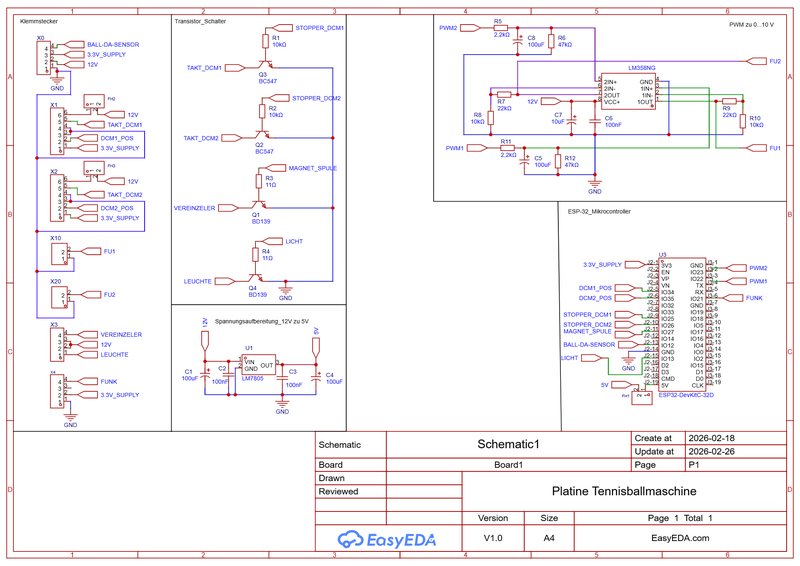Viewport: 800px width, 566px height.
Task: Click the 'Drawn' row label
Action: [x=332, y=478]
